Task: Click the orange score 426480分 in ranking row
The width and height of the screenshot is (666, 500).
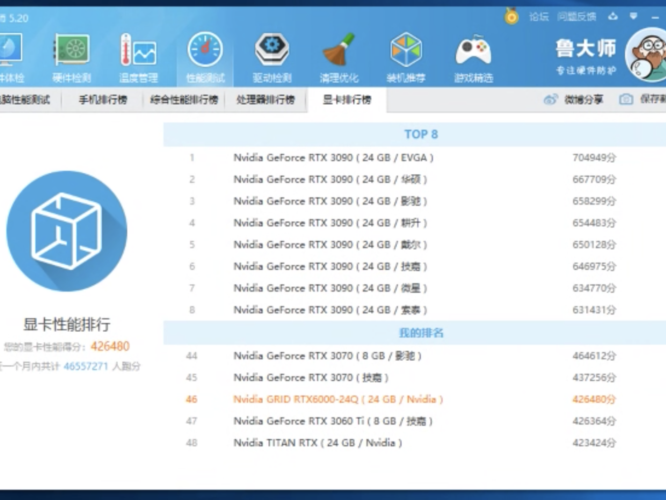Action: pyautogui.click(x=594, y=399)
